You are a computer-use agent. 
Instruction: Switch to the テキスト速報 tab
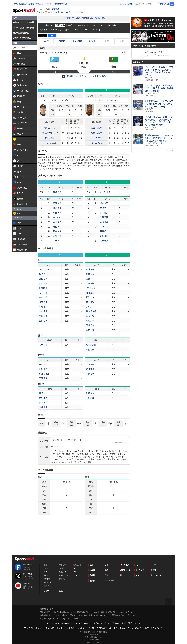click(x=76, y=42)
